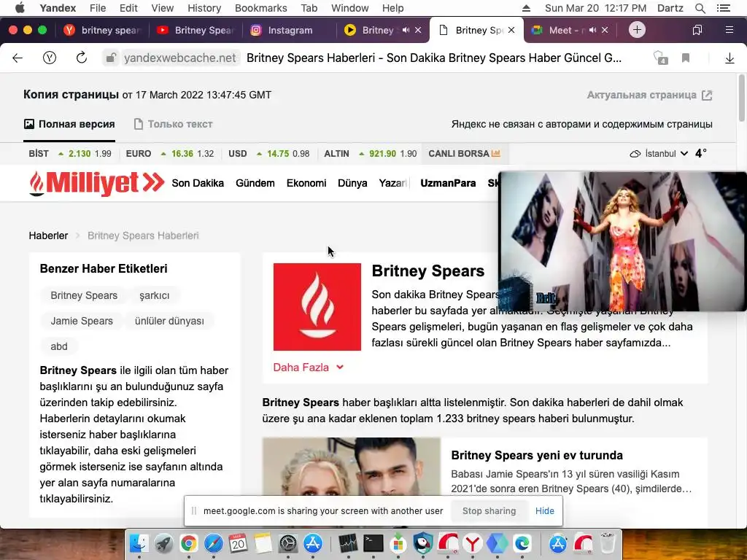Stop sharing the screen with Meet

coord(489,511)
